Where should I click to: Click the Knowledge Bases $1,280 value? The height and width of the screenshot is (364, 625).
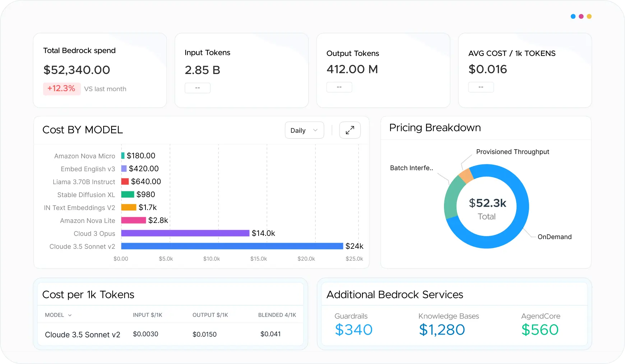(442, 330)
